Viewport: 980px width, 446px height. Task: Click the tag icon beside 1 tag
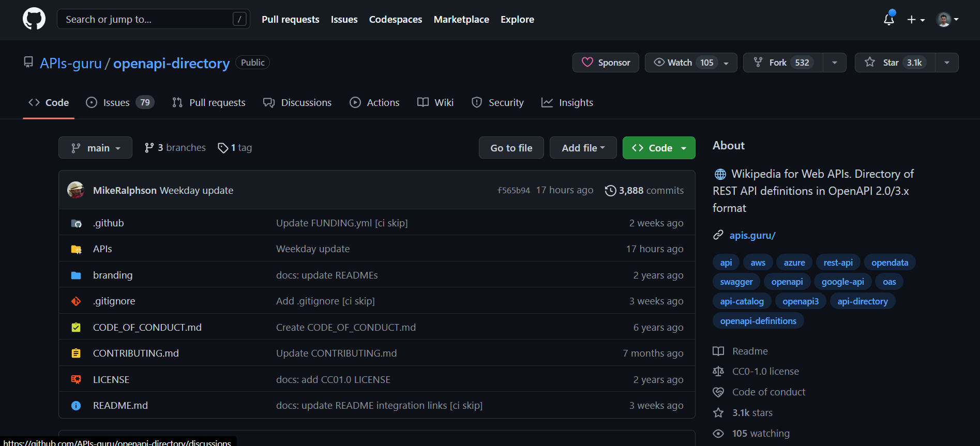point(223,148)
